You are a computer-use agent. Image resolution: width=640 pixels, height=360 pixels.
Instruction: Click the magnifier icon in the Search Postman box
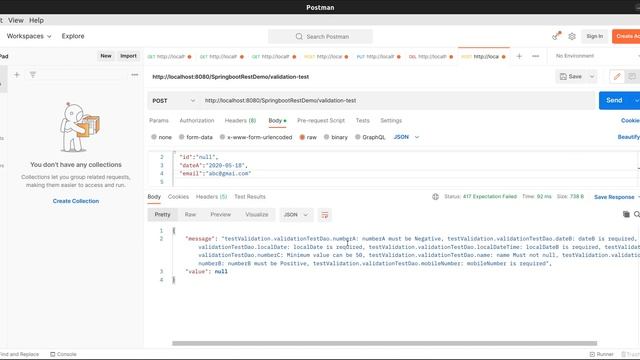(x=299, y=36)
